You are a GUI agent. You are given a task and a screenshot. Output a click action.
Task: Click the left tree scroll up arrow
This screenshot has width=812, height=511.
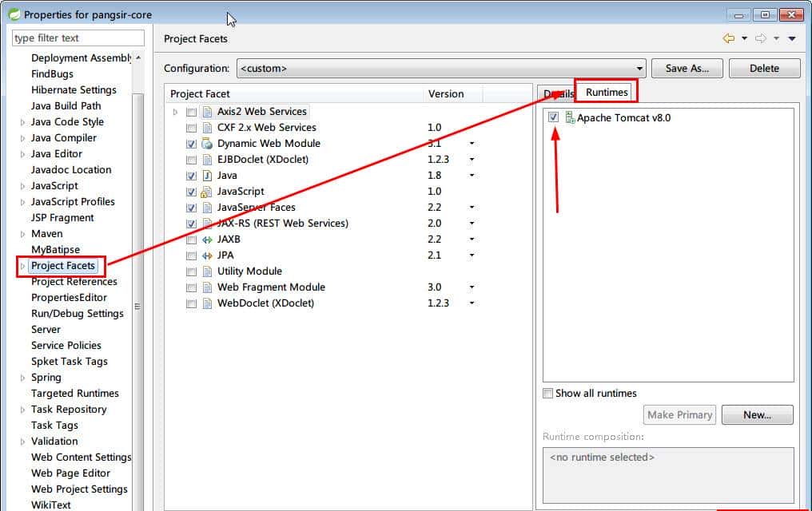point(137,58)
